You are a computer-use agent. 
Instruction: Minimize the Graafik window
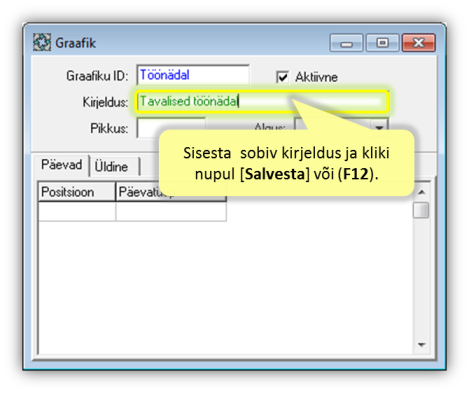coord(346,43)
